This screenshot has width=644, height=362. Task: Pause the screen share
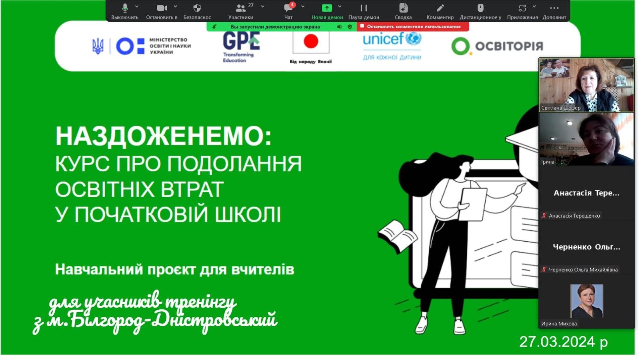[x=364, y=8]
